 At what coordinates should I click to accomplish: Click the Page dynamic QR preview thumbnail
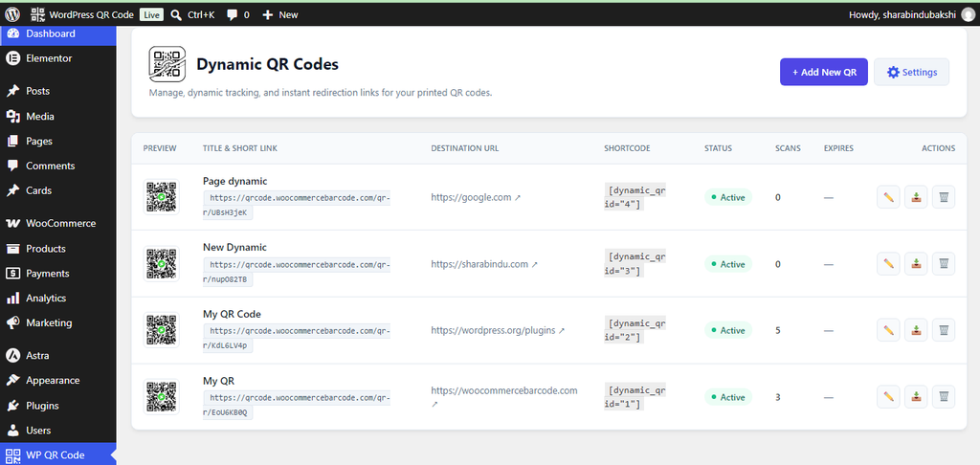(x=161, y=197)
